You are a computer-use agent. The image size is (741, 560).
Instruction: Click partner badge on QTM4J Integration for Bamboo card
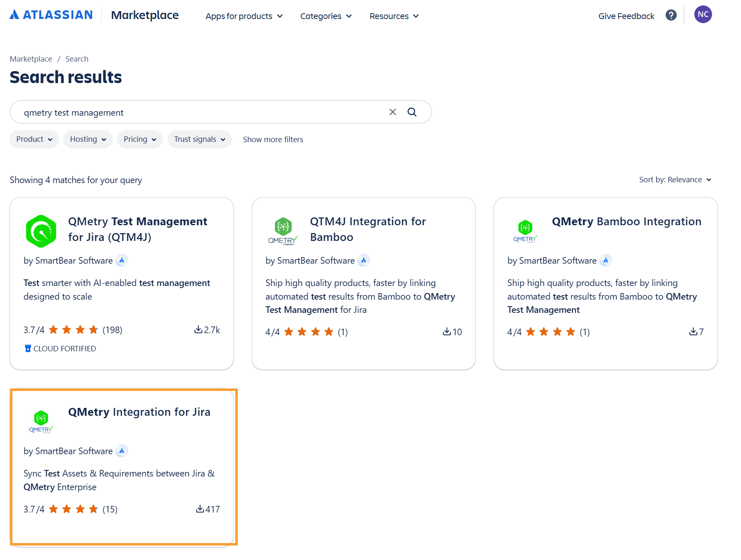(363, 260)
